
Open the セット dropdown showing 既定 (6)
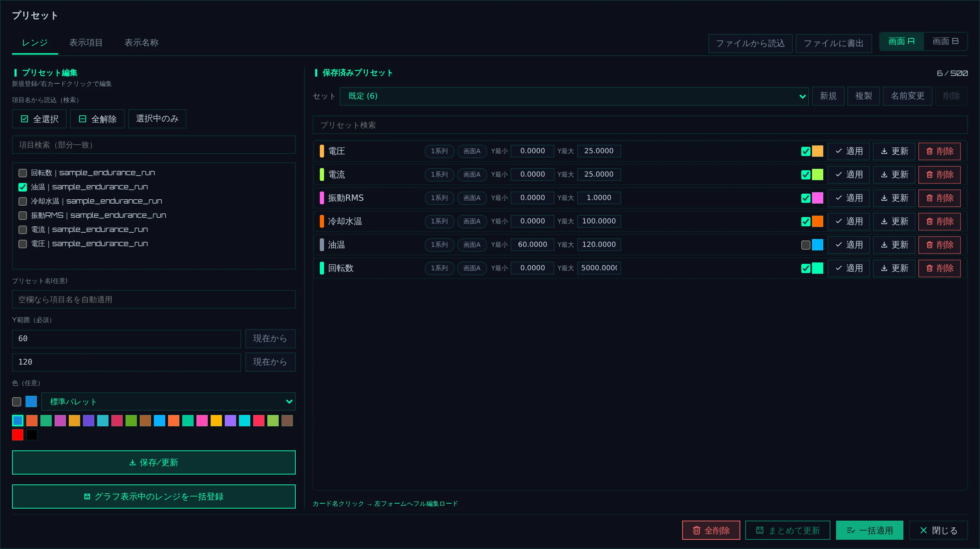[574, 96]
